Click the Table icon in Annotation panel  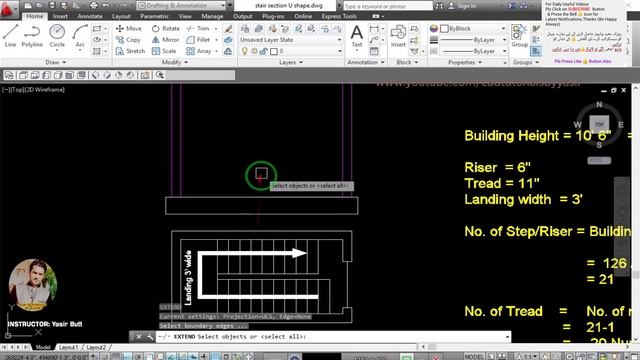(374, 51)
